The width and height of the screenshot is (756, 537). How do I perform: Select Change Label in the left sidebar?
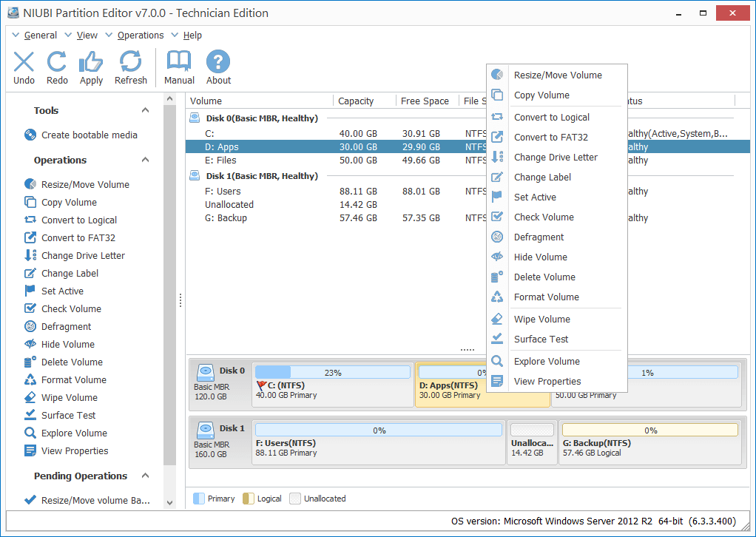tap(61, 274)
